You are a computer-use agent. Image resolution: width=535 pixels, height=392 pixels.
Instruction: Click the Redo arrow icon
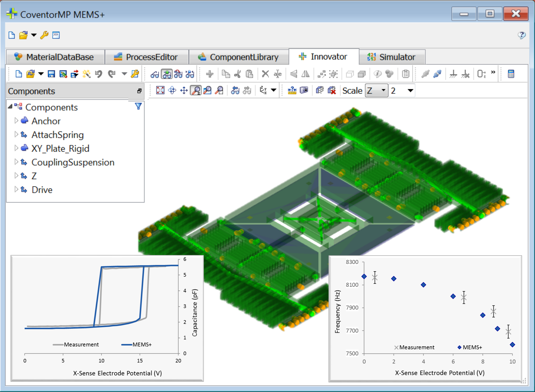coord(112,74)
